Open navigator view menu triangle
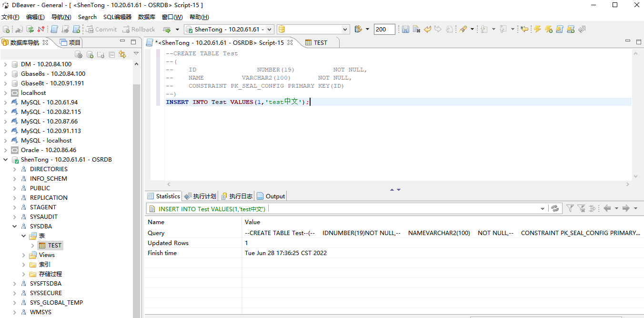Screen dimensions: 644x318 coord(136,53)
